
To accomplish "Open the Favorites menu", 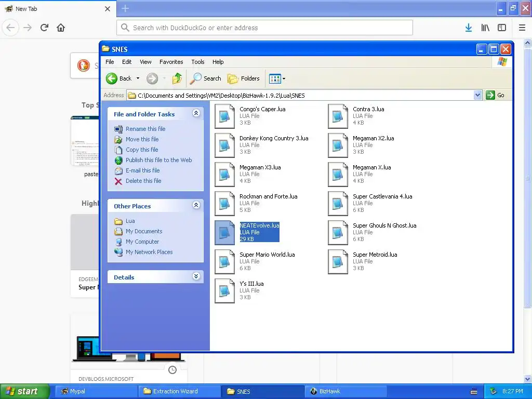I will pyautogui.click(x=171, y=62).
